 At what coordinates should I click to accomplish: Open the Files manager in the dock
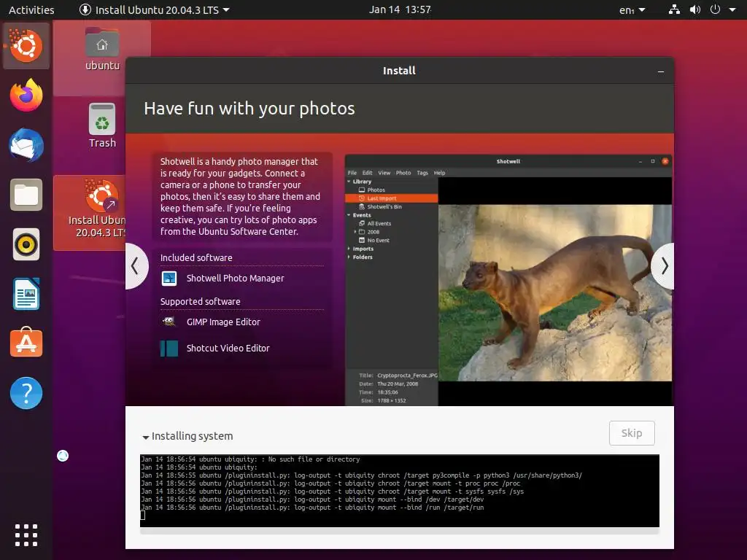tap(26, 195)
